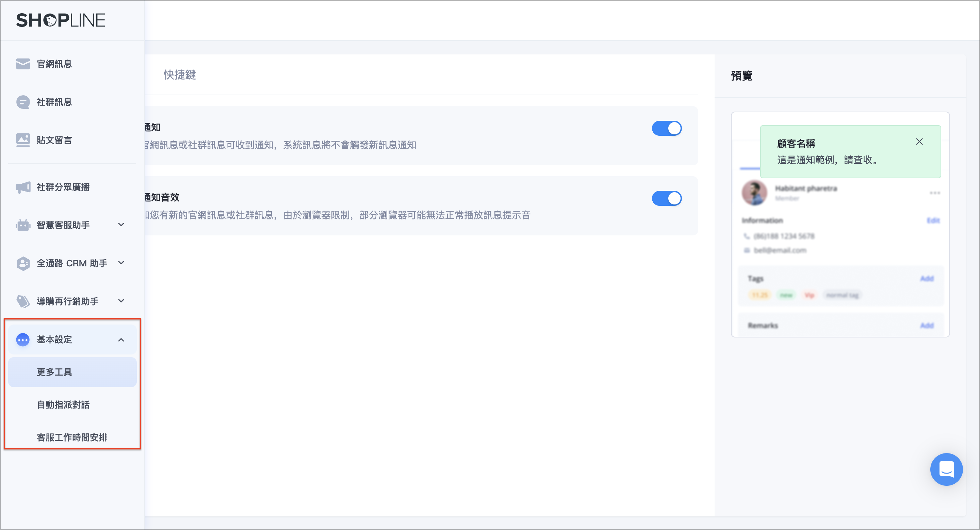Click the phone number in preview

click(x=784, y=236)
